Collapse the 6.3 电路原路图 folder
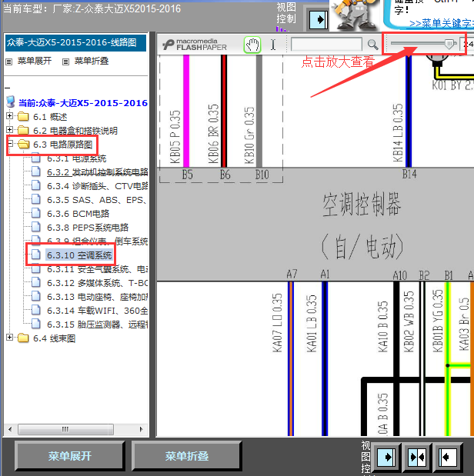Image resolution: width=474 pixels, height=476 pixels. [10, 144]
